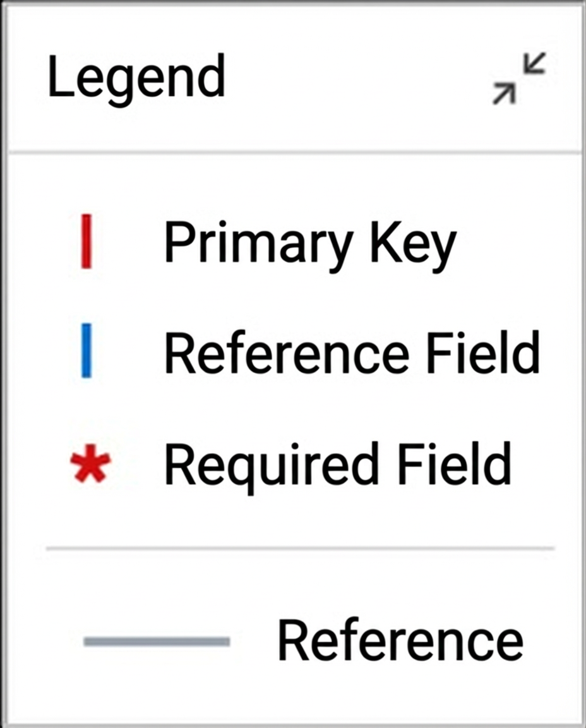Click the Reference Field label
Viewport: 586px width, 728px height.
click(352, 352)
